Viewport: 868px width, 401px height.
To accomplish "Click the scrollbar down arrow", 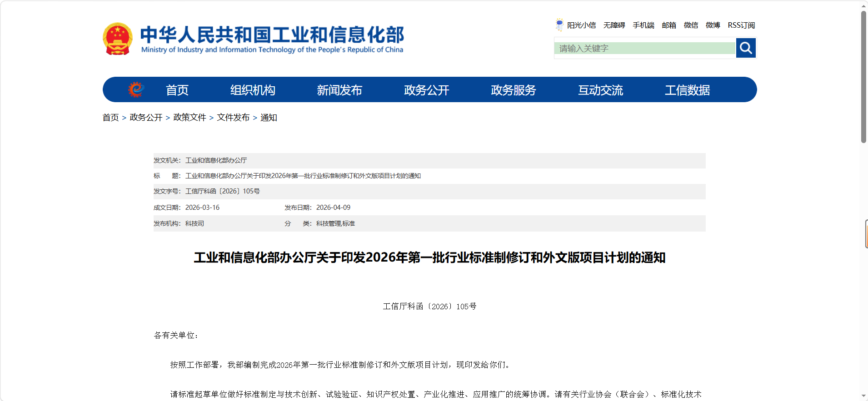I will 863,396.
